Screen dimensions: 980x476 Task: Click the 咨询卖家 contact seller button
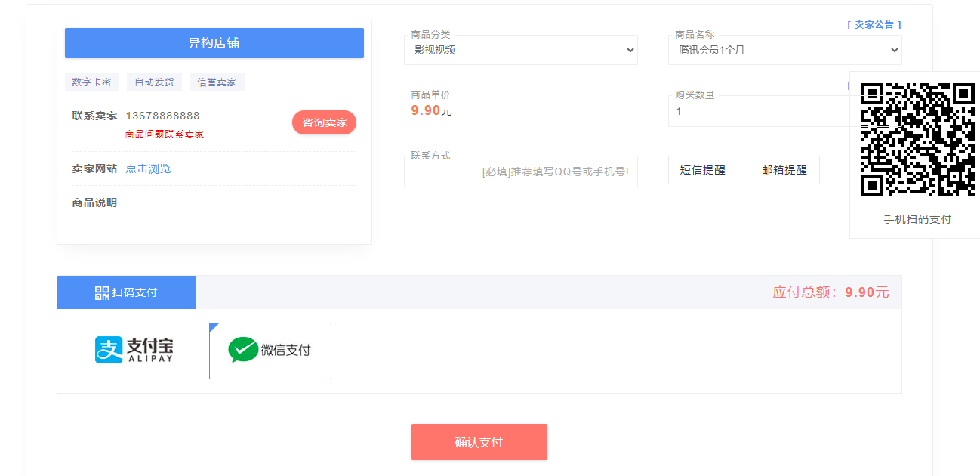click(324, 122)
